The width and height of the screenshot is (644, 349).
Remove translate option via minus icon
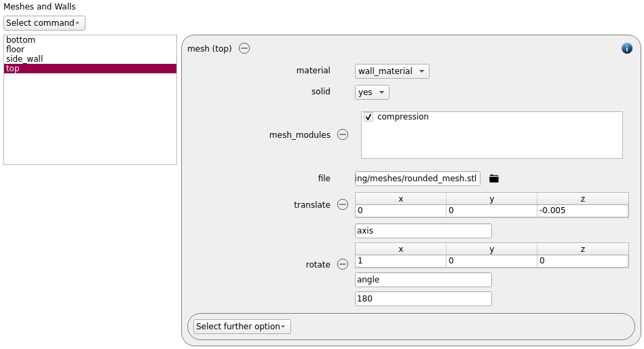(343, 204)
